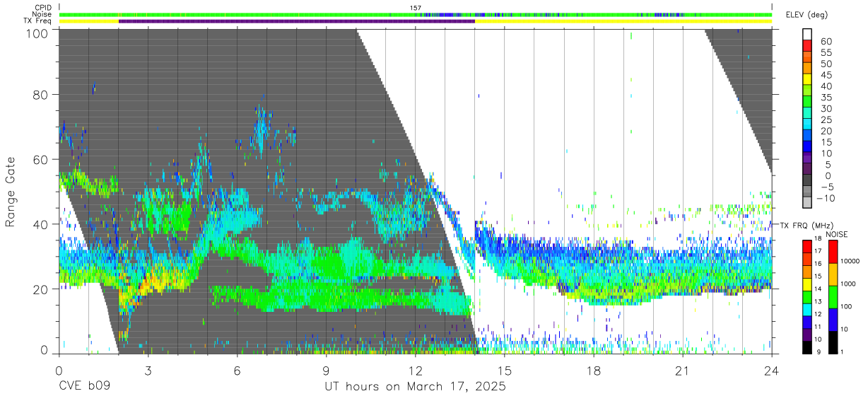The width and height of the screenshot is (868, 401).
Task: Click the 45 label on the elevation scale
Action: [825, 76]
